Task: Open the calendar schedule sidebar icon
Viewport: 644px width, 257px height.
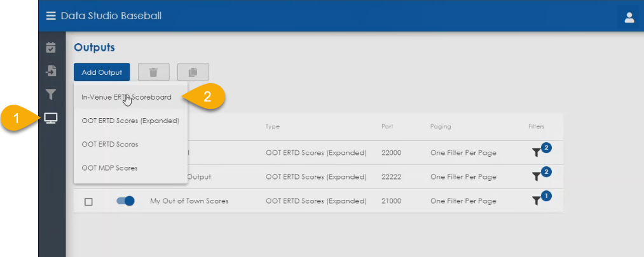Action: tap(51, 48)
